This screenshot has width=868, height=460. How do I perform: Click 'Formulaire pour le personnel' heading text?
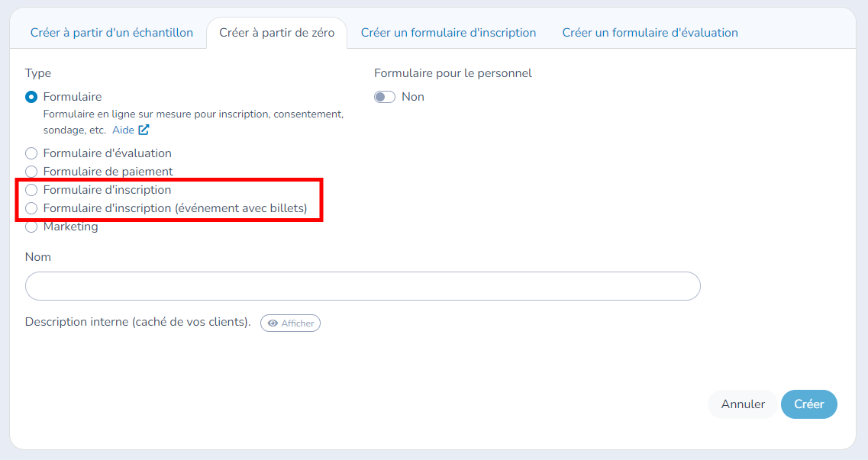(453, 73)
